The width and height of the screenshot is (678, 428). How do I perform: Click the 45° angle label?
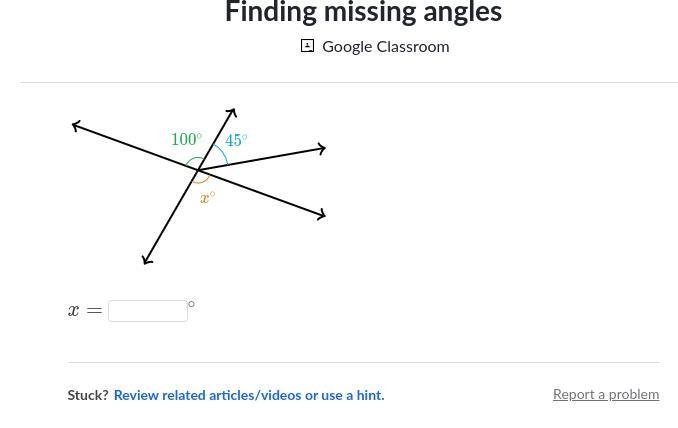click(236, 140)
